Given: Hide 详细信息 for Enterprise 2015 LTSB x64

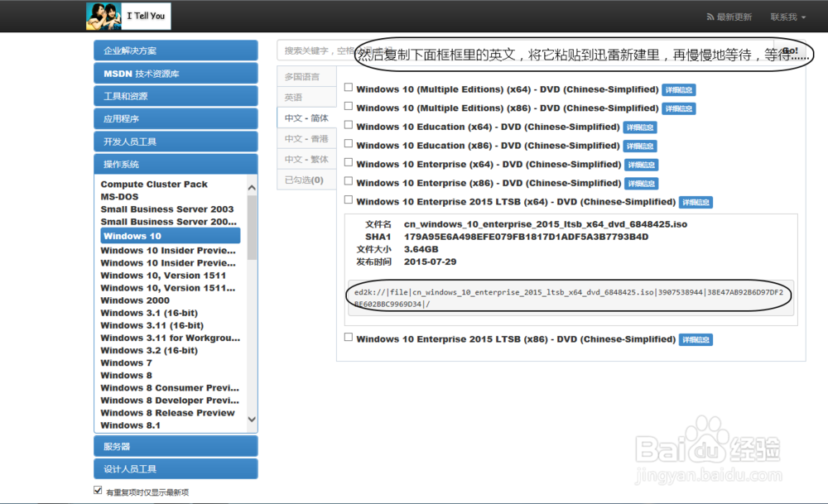Looking at the screenshot, I should click(x=696, y=202).
